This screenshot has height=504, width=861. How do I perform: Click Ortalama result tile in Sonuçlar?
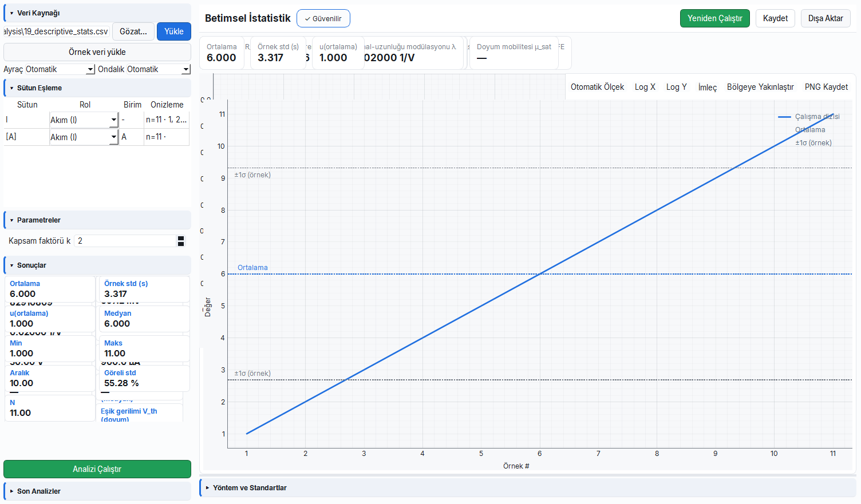50,289
